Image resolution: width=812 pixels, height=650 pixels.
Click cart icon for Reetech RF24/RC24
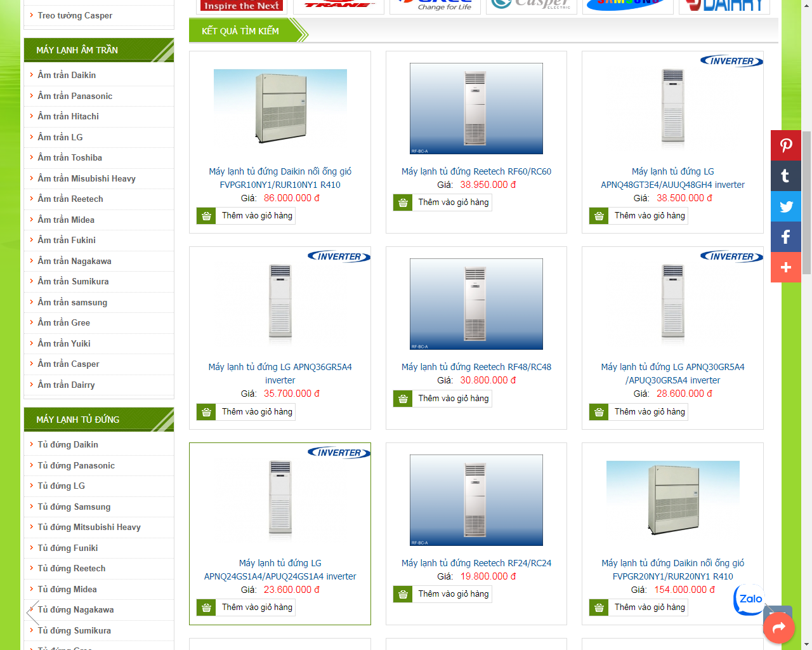pyautogui.click(x=403, y=594)
